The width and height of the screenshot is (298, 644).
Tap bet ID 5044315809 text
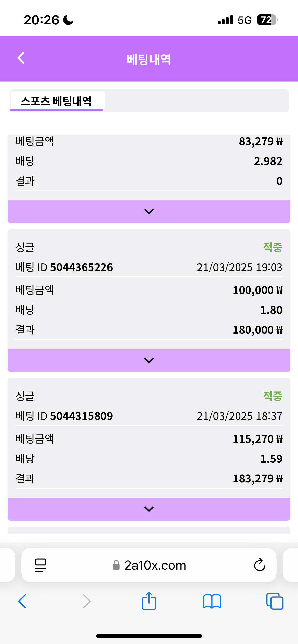(x=81, y=416)
